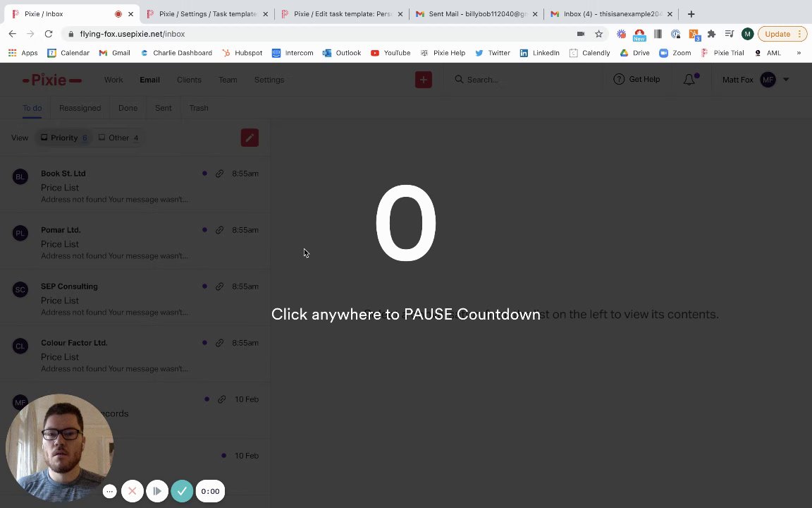Open the notifications bell
Image resolution: width=812 pixels, height=508 pixels.
click(x=689, y=79)
